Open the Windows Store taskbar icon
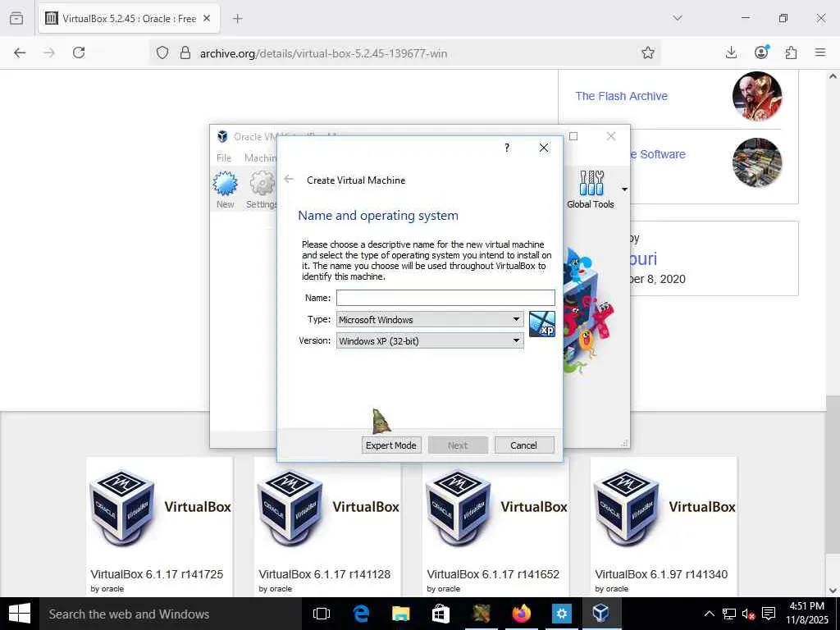This screenshot has height=630, width=840. 441,614
